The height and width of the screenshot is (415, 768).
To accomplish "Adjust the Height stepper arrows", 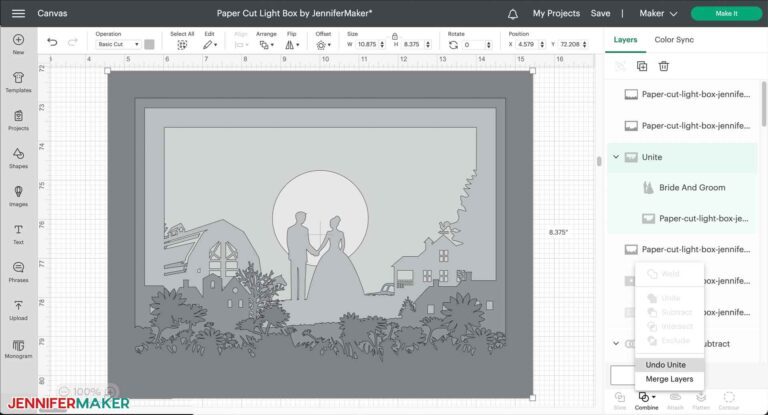I will pyautogui.click(x=428, y=45).
